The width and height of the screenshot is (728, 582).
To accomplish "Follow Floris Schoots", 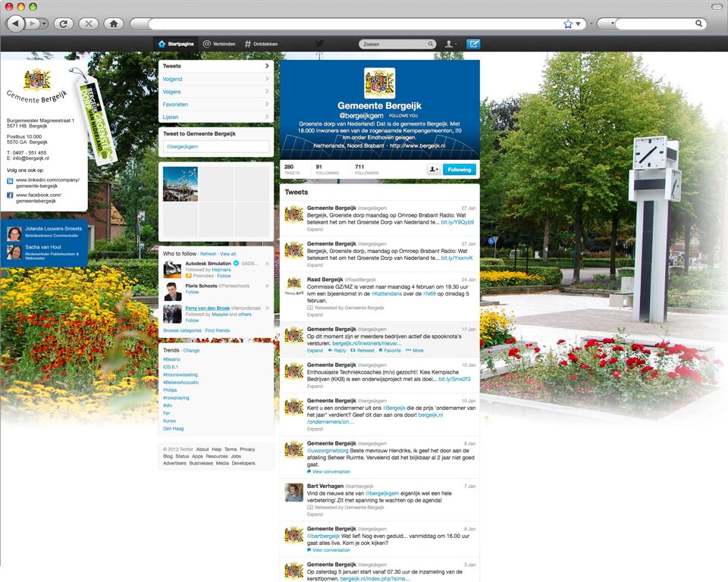I will 192,293.
